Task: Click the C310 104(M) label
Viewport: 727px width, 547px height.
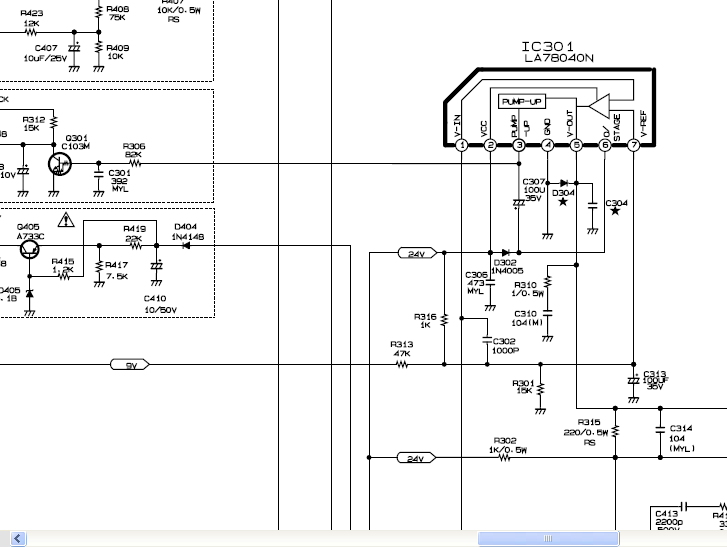Action: (x=527, y=318)
